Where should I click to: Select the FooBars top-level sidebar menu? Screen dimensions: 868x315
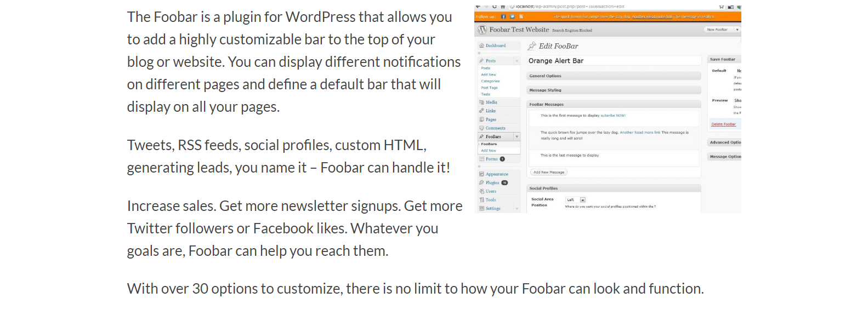pyautogui.click(x=493, y=136)
